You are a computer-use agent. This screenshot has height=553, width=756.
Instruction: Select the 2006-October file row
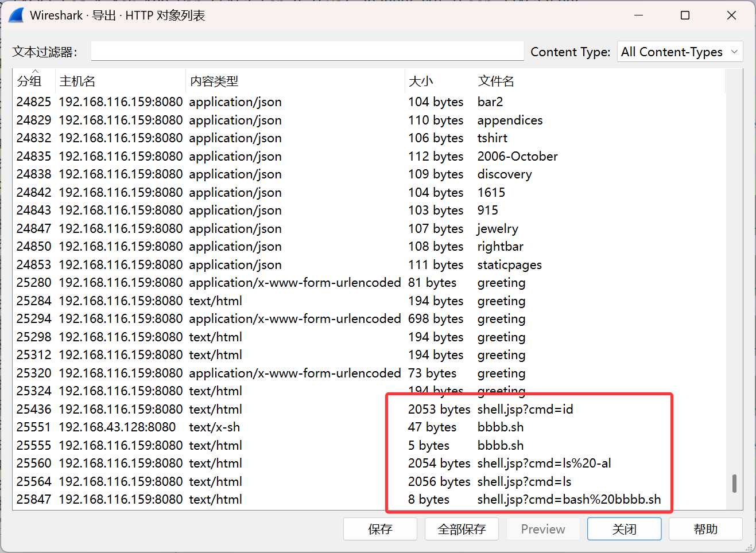(x=369, y=156)
